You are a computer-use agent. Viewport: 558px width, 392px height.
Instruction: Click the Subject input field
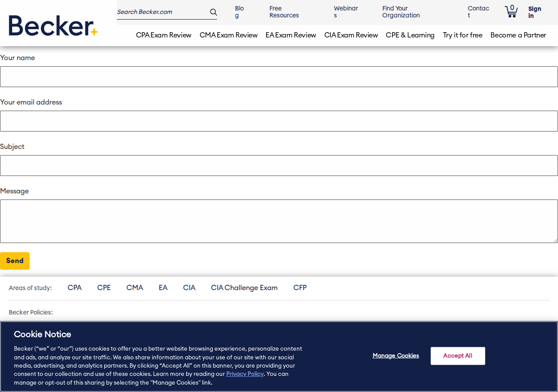click(x=279, y=166)
